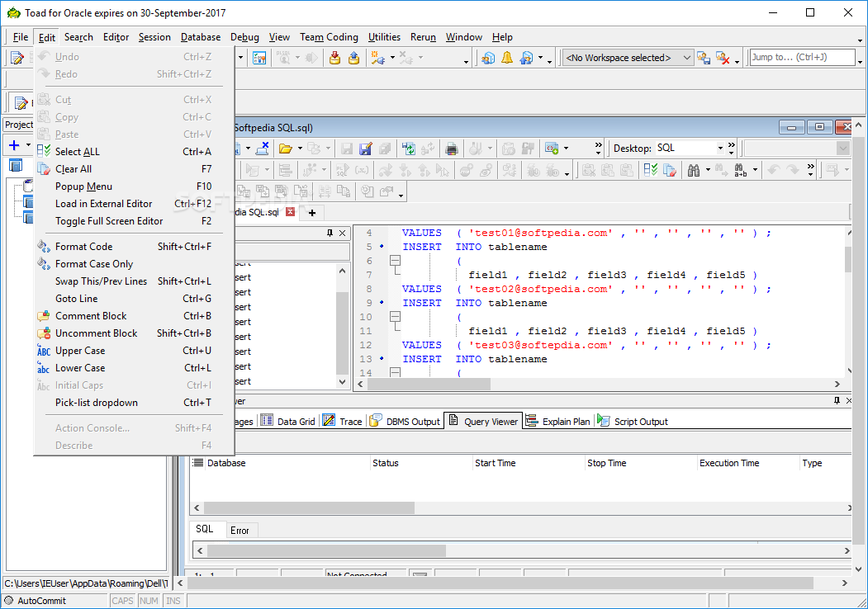
Task: Collapse the code fold at line 10
Action: tap(395, 317)
